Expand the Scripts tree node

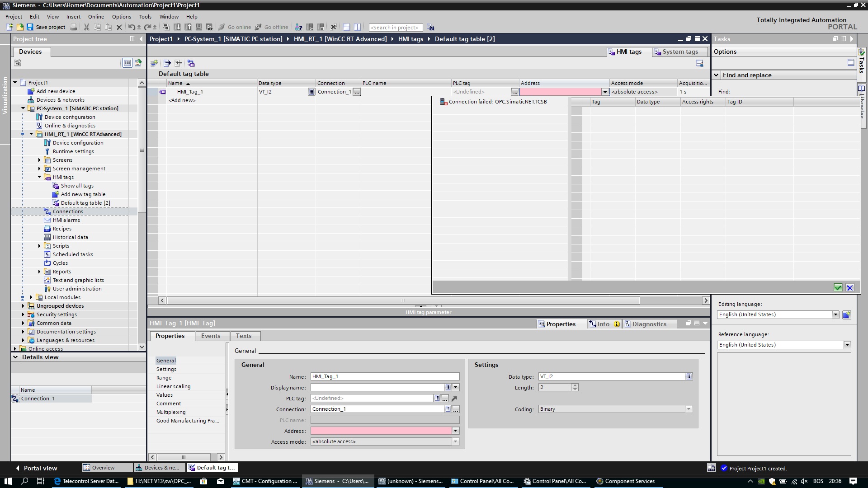39,246
